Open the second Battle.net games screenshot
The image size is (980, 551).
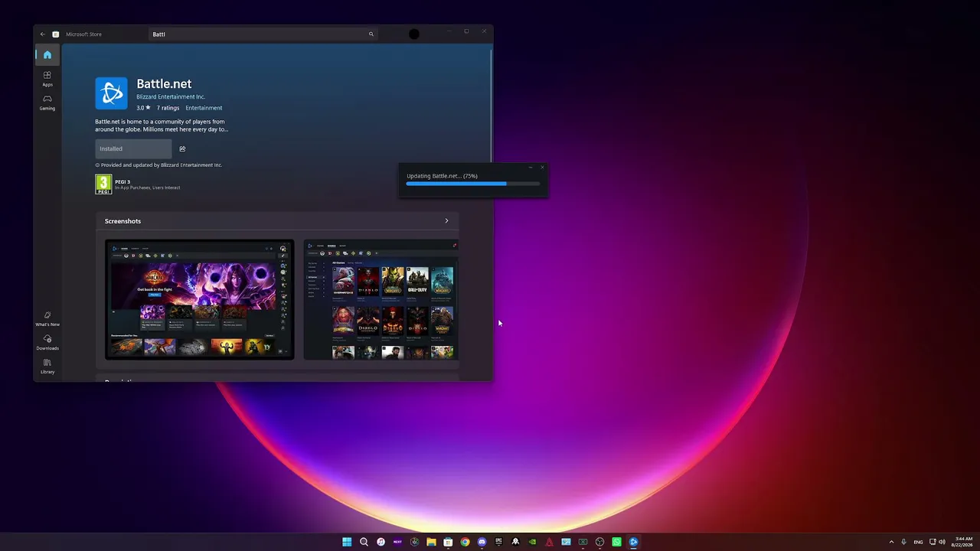(x=381, y=299)
